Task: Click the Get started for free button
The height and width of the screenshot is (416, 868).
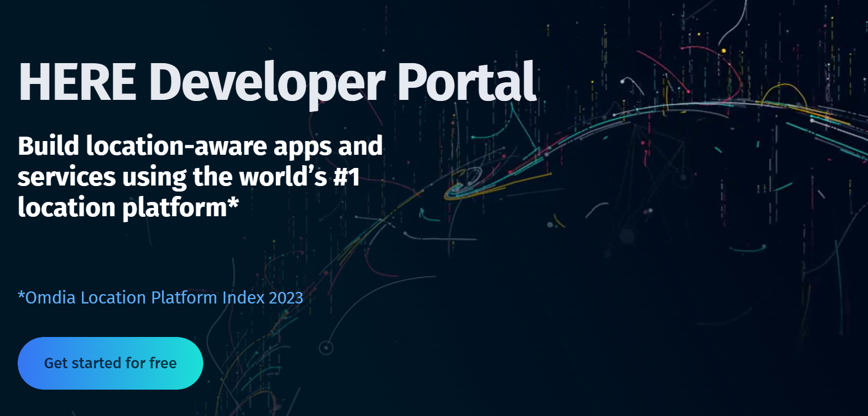Action: [110, 363]
